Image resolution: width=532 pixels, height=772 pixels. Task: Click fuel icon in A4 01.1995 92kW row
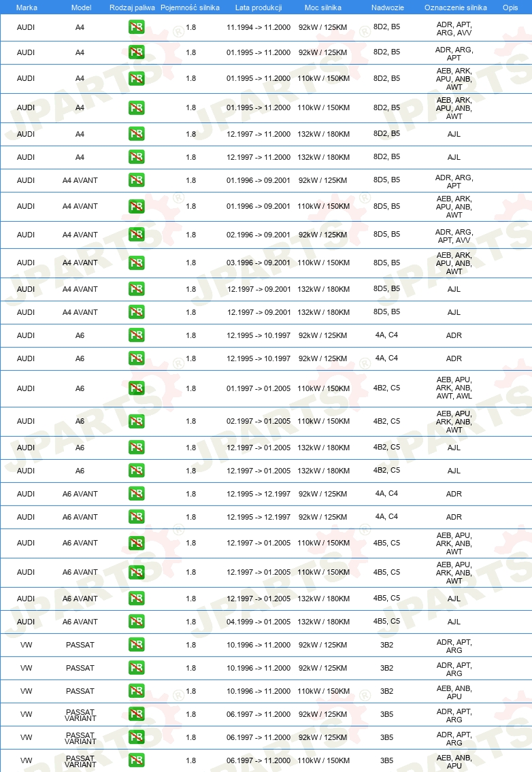(137, 52)
